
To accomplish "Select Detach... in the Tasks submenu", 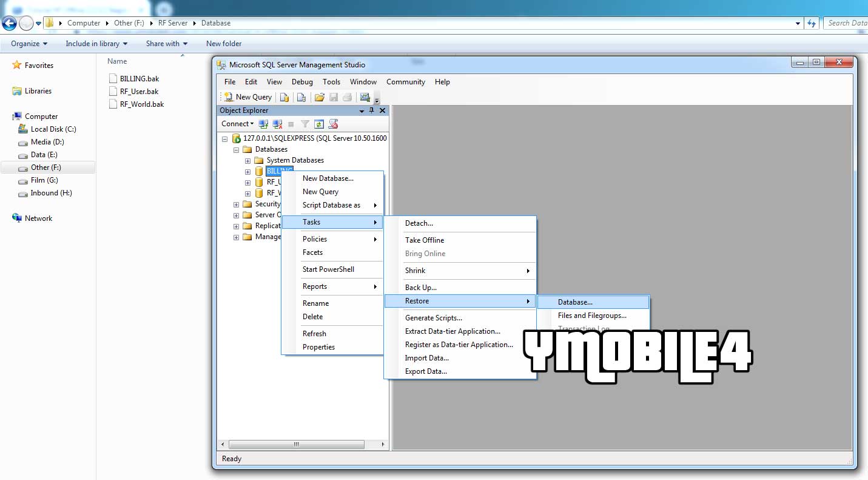I will pyautogui.click(x=460, y=223).
